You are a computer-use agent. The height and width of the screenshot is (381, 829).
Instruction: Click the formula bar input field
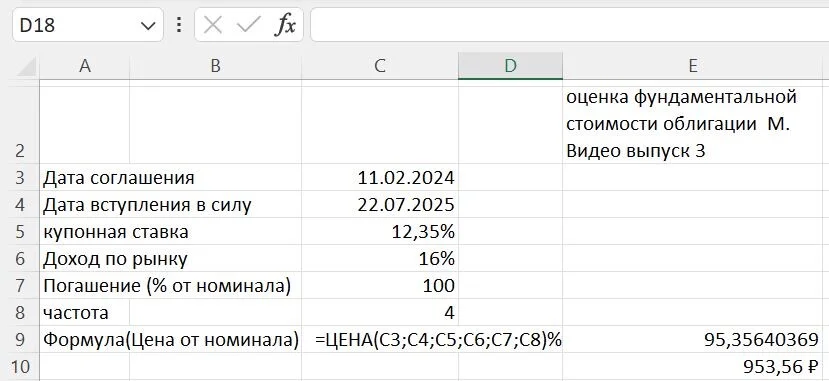[x=569, y=24]
